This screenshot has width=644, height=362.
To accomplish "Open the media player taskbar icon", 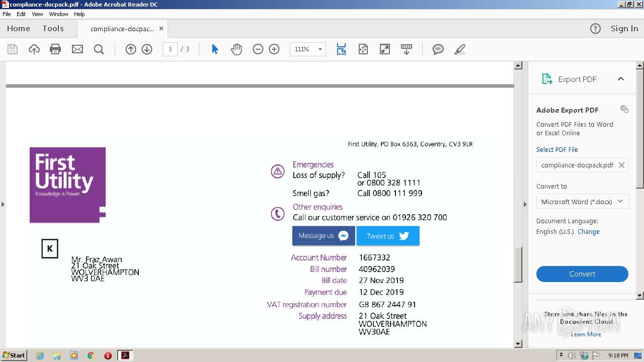I will tap(74, 355).
